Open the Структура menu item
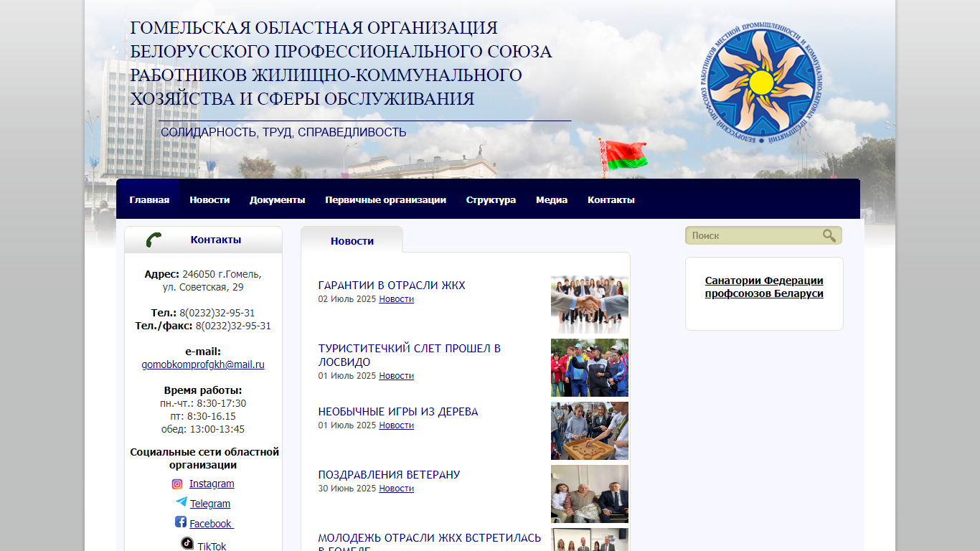This screenshot has width=980, height=551. 491,199
